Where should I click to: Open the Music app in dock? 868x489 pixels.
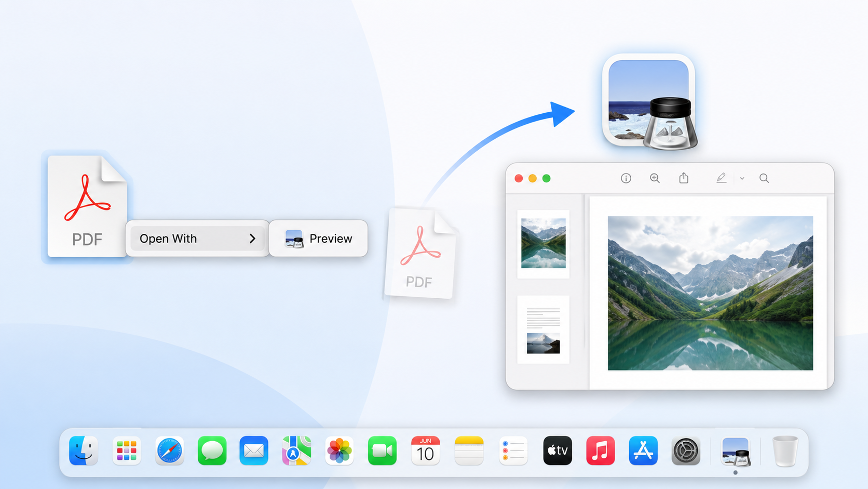(600, 451)
